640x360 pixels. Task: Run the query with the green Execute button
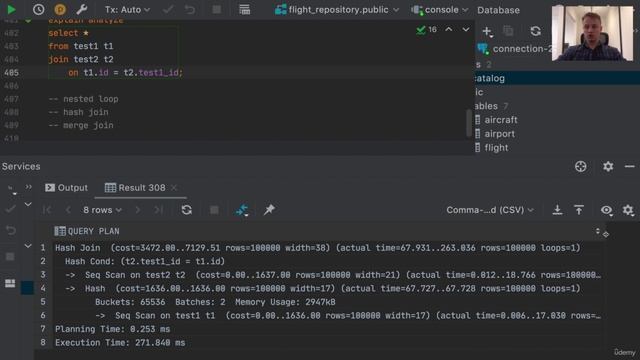click(11, 9)
